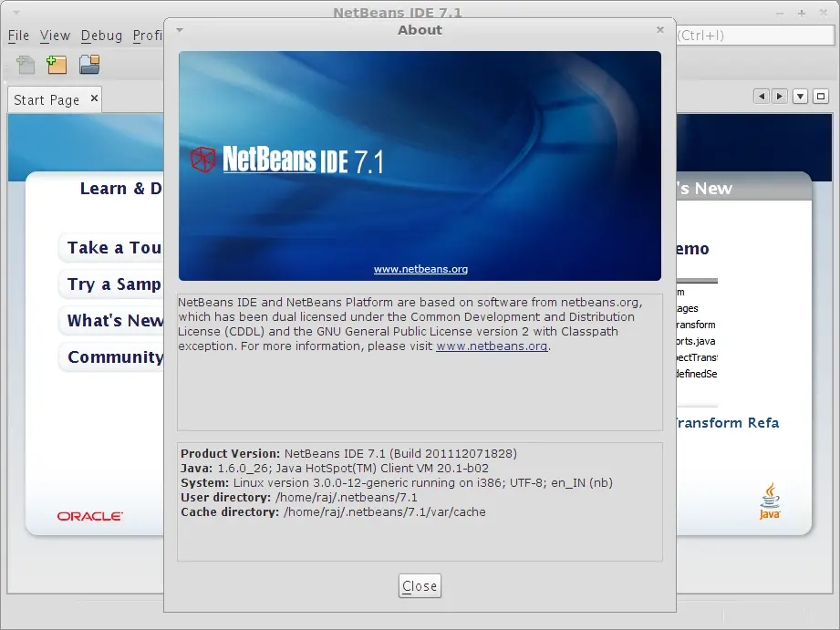Open the About dialog window menu arrow
840x630 pixels.
coord(180,30)
